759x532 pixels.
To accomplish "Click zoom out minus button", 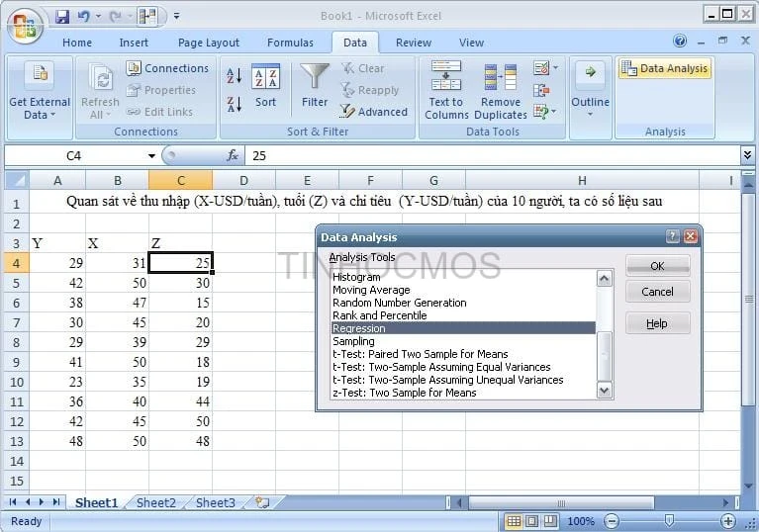I will click(612, 521).
